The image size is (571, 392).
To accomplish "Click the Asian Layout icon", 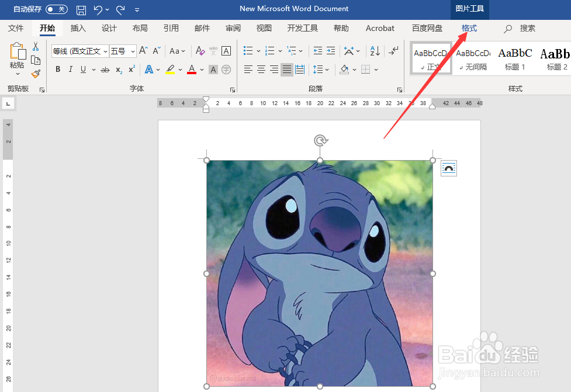I will (348, 51).
